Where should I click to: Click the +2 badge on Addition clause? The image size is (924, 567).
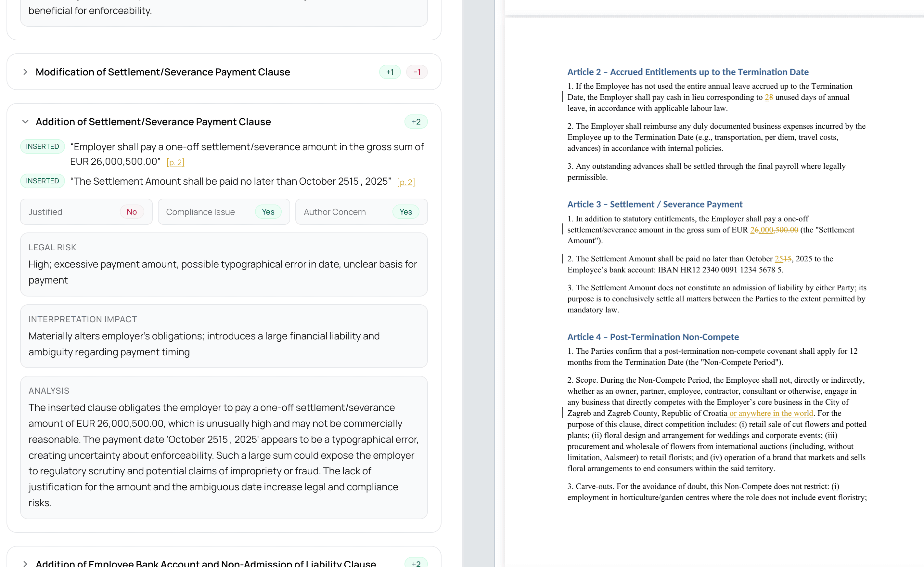(416, 122)
